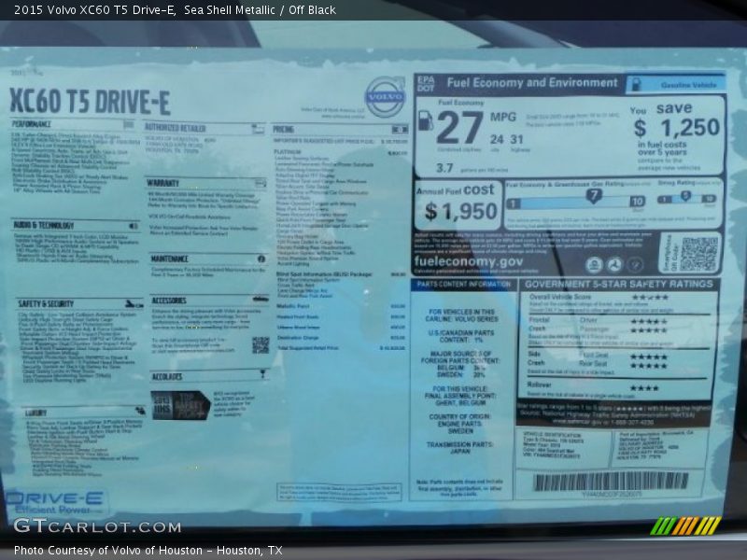Click the highway MPG value 31

(517, 139)
